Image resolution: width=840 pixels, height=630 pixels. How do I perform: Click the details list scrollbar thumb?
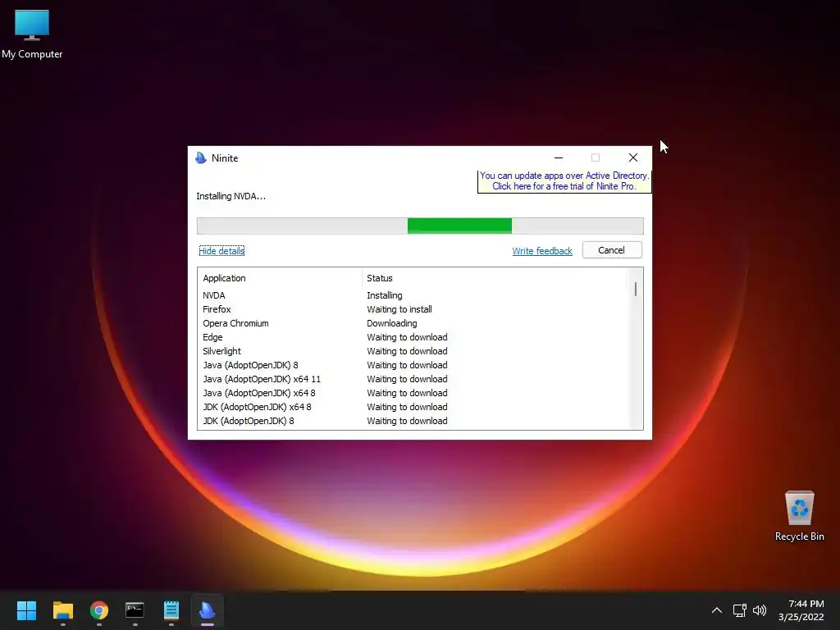point(636,290)
